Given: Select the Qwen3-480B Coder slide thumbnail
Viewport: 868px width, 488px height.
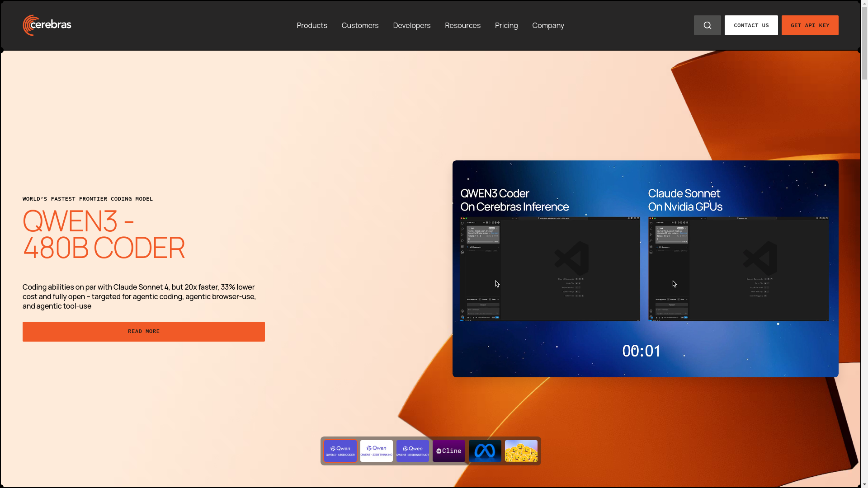Looking at the screenshot, I should pos(340,451).
